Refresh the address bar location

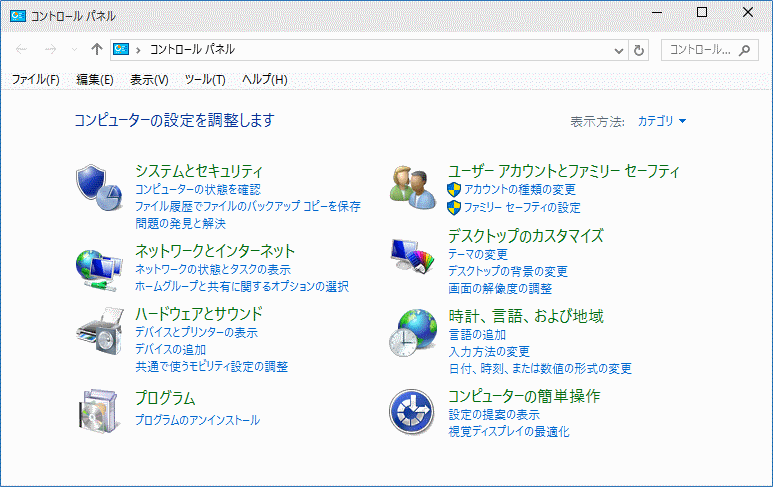click(x=639, y=50)
